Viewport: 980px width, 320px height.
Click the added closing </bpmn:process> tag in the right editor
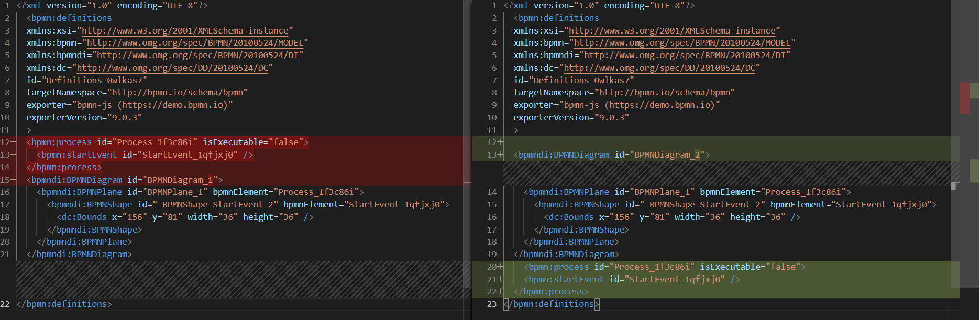pyautogui.click(x=551, y=291)
